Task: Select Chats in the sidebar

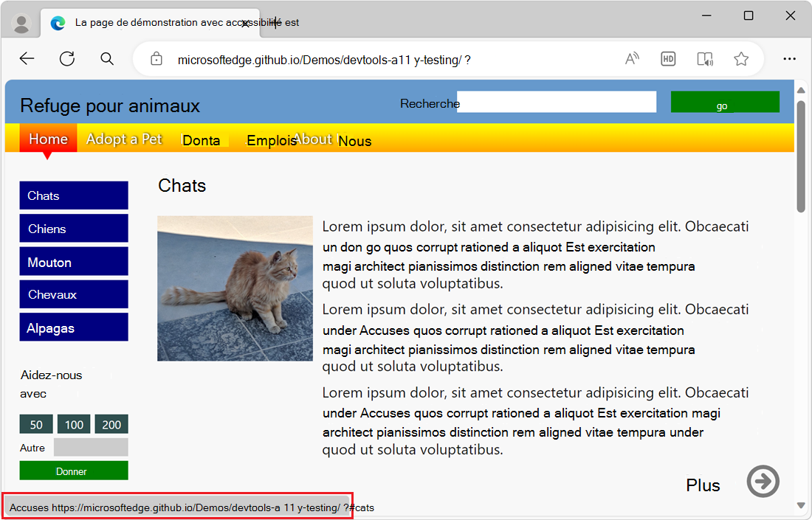Action: point(73,195)
